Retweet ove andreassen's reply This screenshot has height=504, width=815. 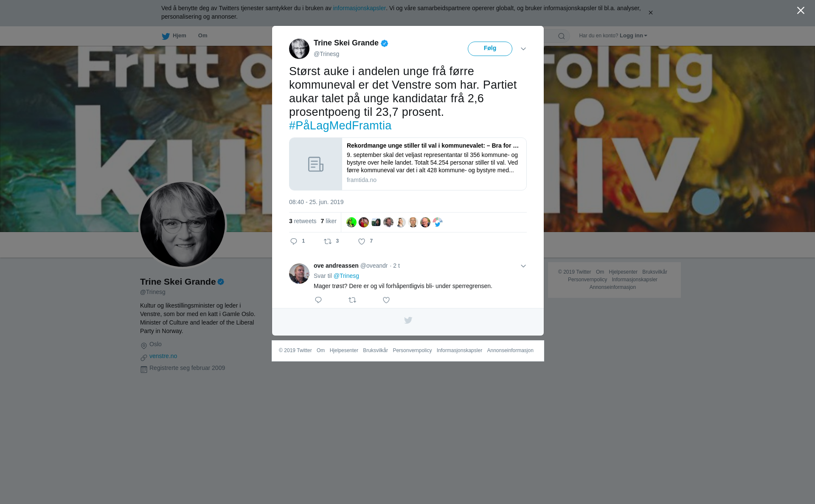[352, 300]
